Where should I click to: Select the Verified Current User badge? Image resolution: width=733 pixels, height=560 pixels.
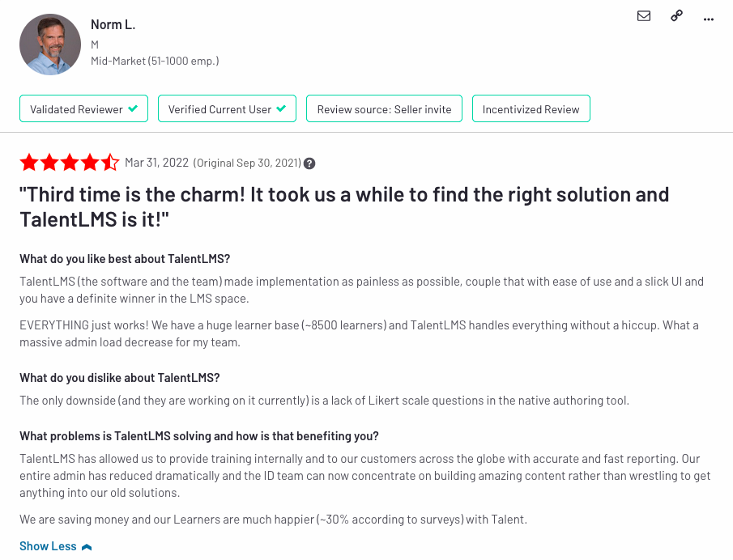pos(228,108)
